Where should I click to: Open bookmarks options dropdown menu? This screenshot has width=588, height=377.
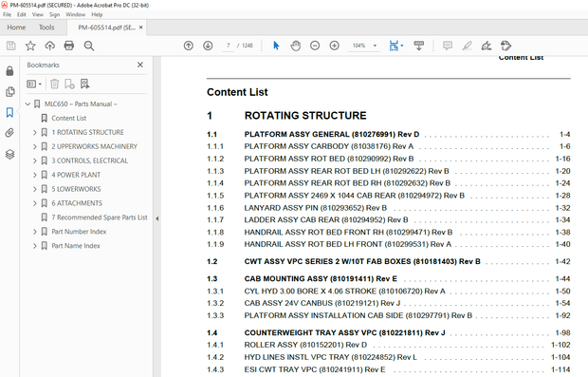point(34,84)
